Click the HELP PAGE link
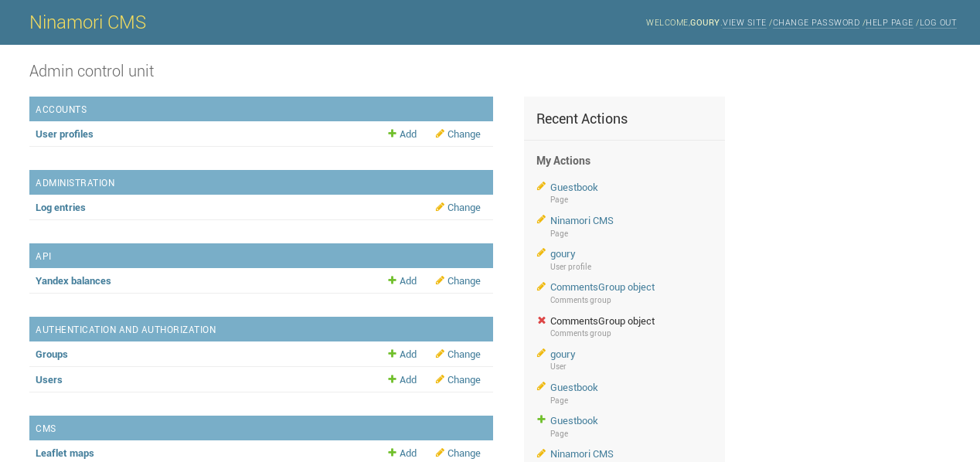Viewport: 980px width, 462px height. (x=889, y=22)
